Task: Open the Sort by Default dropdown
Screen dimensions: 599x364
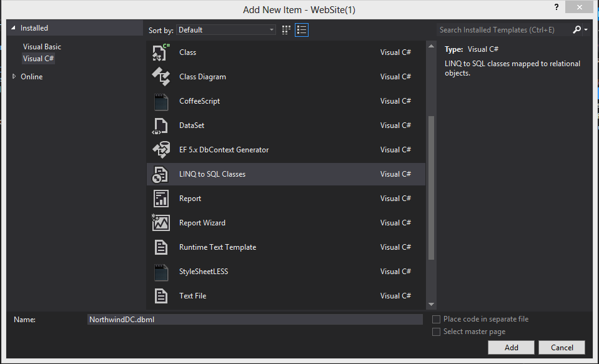Action: click(x=226, y=30)
